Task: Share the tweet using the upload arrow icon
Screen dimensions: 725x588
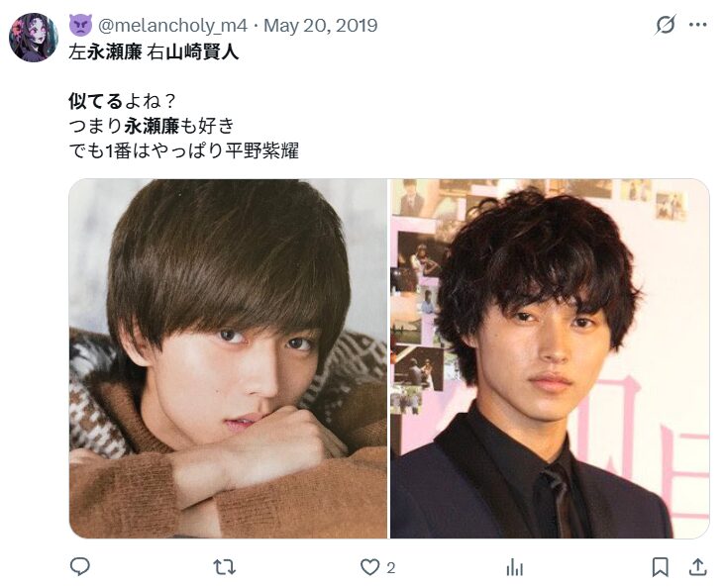Action: pos(697,567)
